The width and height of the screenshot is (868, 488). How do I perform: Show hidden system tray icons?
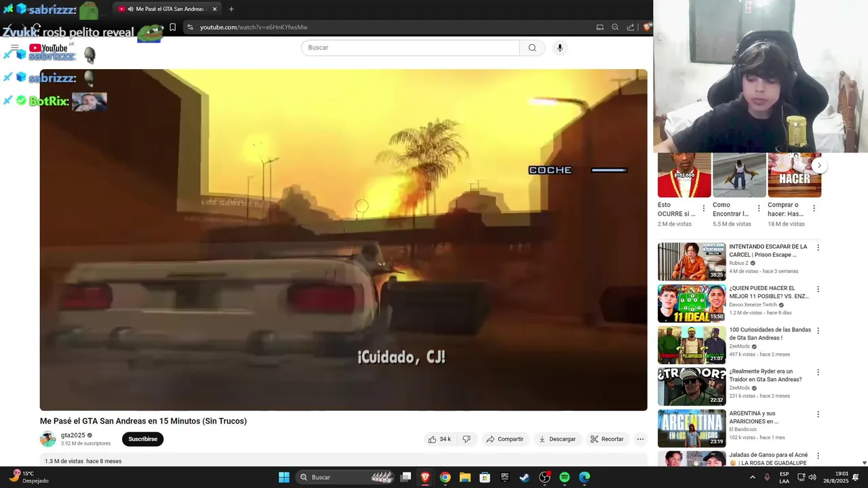pos(752,477)
